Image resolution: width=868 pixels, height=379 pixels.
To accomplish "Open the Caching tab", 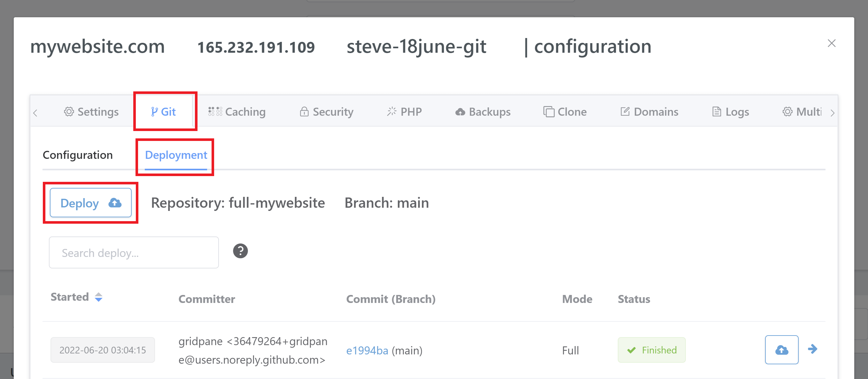I will coord(237,112).
